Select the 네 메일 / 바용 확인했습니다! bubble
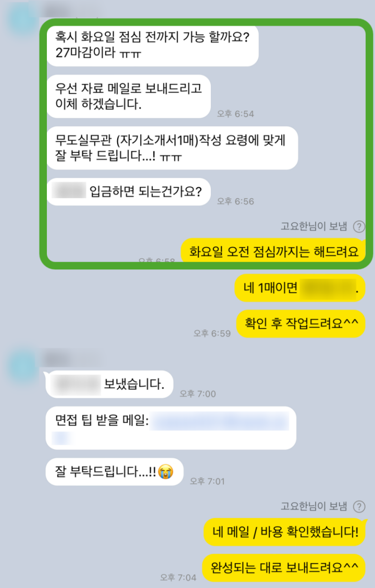This screenshot has width=375, height=588. tap(285, 532)
